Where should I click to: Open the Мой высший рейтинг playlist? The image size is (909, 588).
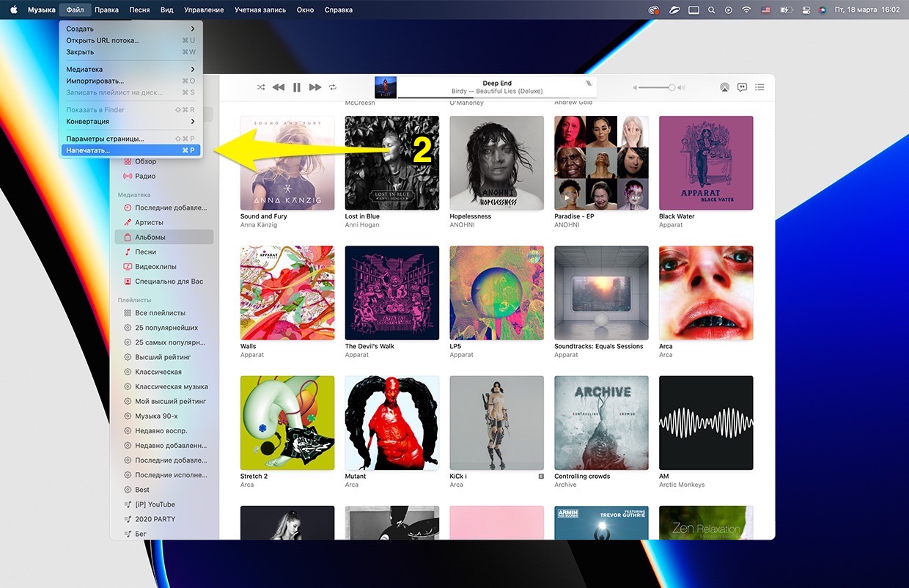point(163,401)
